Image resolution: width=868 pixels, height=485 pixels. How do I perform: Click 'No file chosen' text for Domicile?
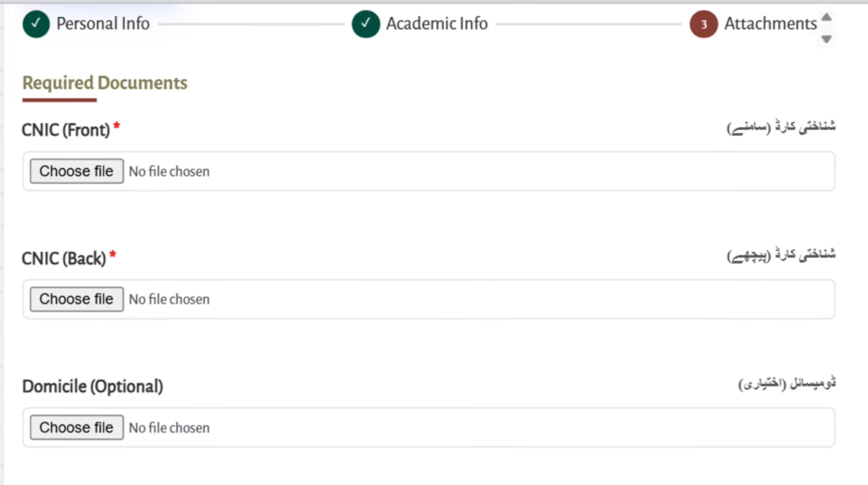[x=169, y=428]
